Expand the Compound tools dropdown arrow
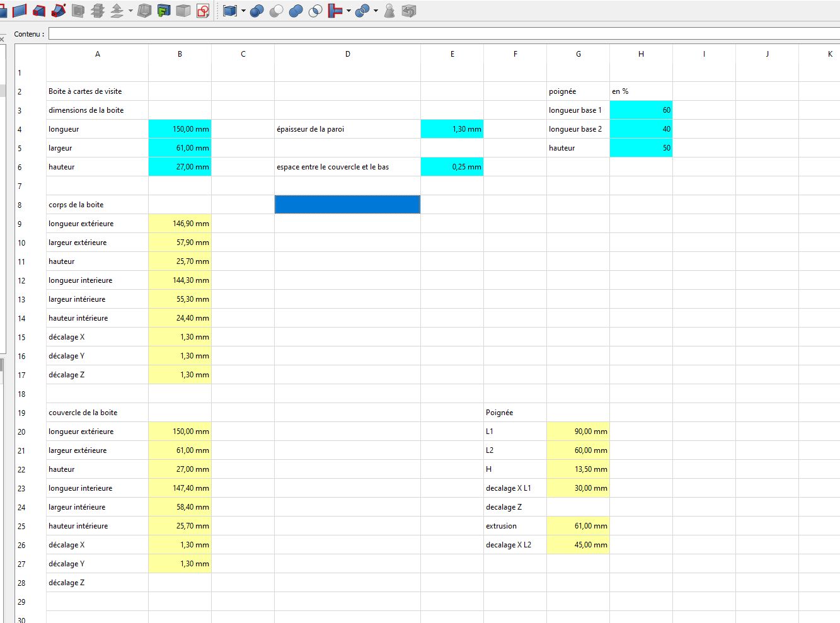 point(243,11)
